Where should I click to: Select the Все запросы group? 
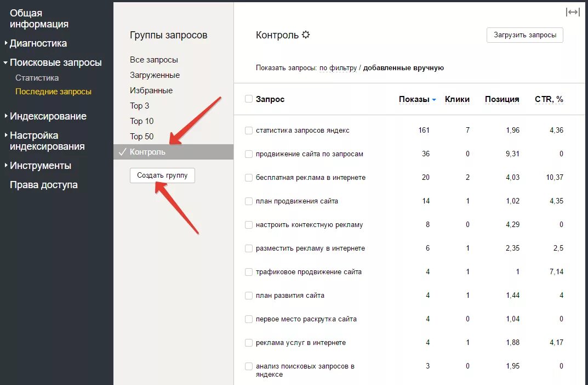click(154, 60)
